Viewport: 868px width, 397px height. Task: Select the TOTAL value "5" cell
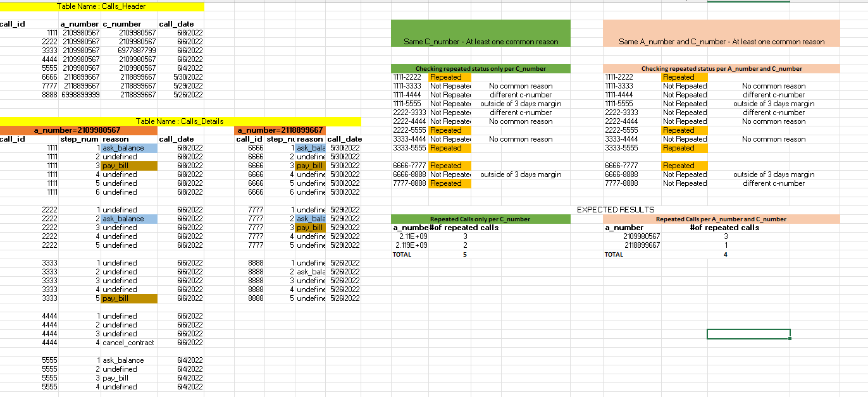click(x=465, y=254)
